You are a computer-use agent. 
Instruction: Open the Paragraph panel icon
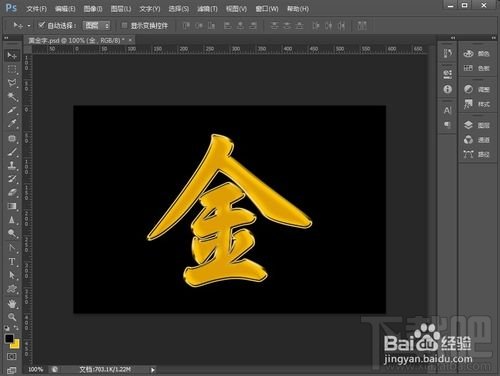click(x=448, y=125)
